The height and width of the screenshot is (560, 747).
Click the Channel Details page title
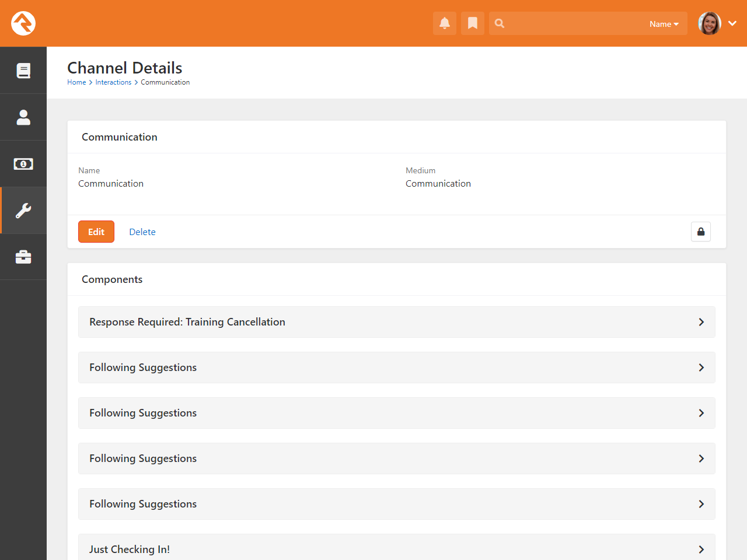(x=125, y=68)
